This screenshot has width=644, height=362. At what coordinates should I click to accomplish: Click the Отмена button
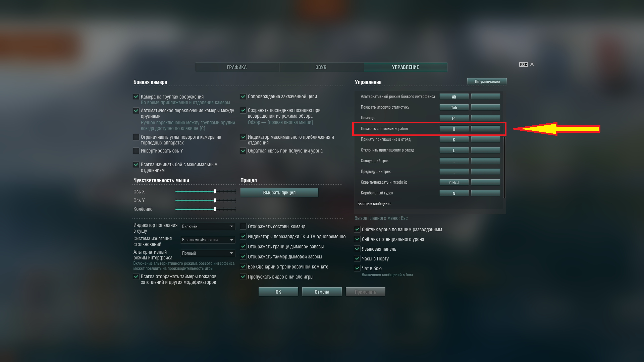tap(322, 292)
